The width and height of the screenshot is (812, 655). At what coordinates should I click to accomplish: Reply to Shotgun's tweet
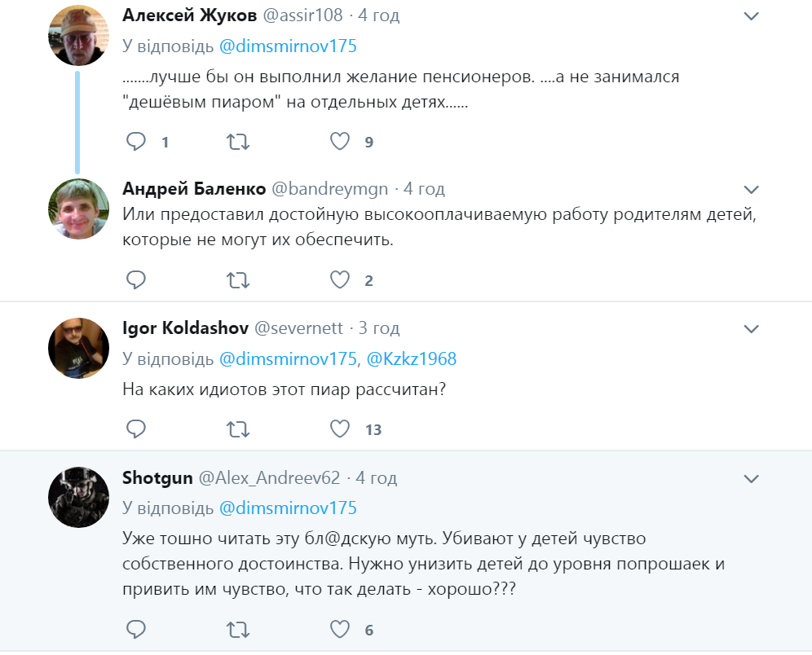pyautogui.click(x=135, y=629)
